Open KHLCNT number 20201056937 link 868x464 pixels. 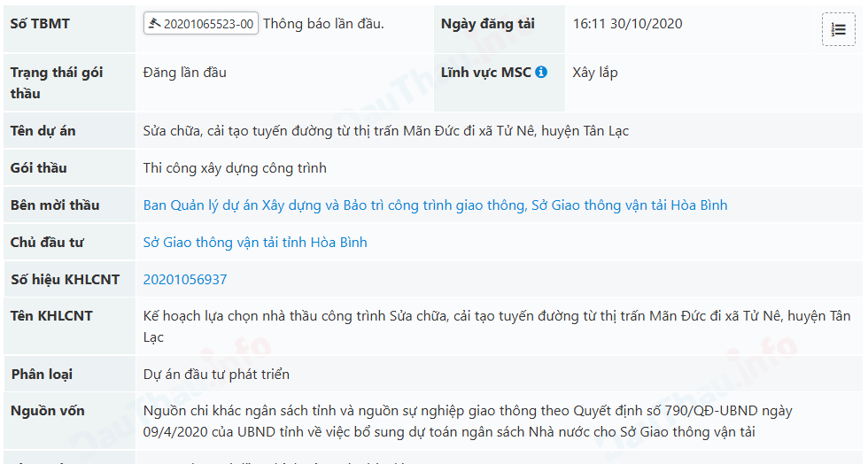point(185,280)
